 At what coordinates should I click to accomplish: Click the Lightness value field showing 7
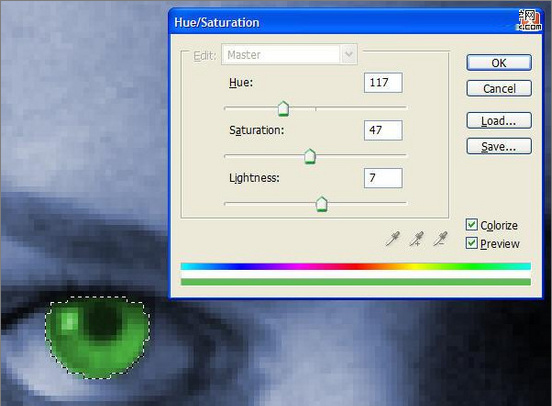(383, 178)
